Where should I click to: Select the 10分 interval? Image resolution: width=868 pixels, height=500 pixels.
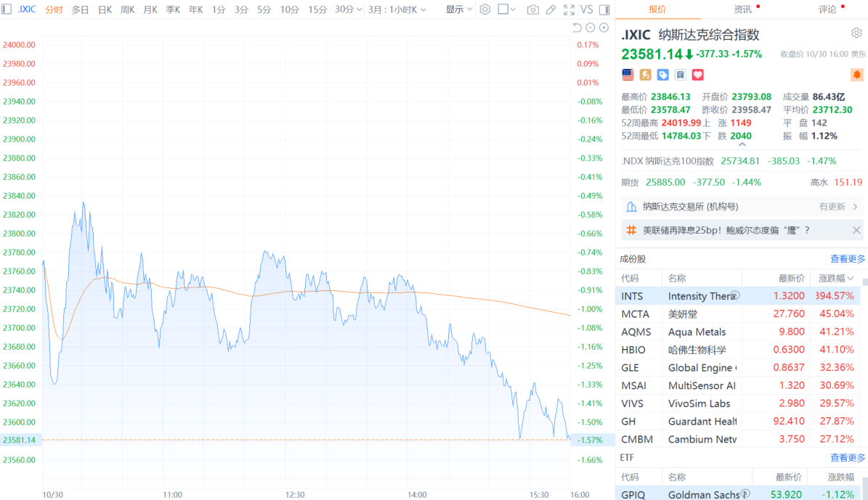click(290, 9)
